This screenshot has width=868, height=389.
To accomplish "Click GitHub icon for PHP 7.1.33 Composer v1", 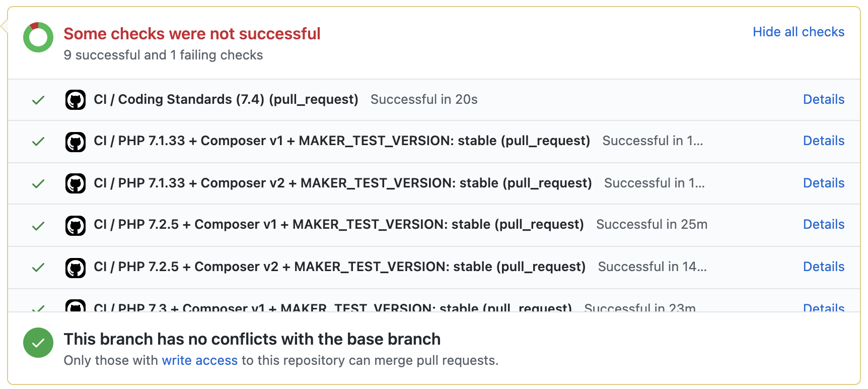I will coord(76,142).
